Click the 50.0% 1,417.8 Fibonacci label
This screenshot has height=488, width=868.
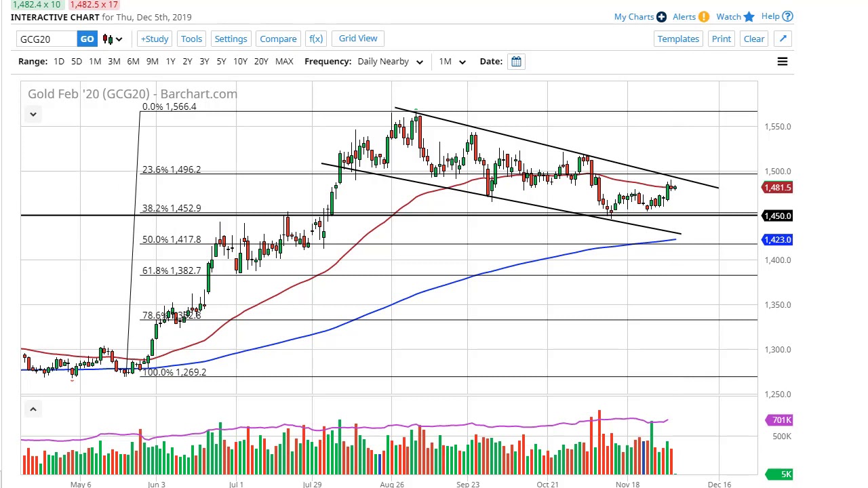(171, 240)
